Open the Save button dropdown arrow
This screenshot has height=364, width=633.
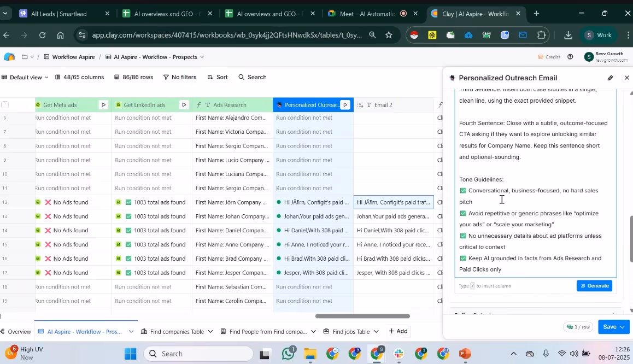622,327
